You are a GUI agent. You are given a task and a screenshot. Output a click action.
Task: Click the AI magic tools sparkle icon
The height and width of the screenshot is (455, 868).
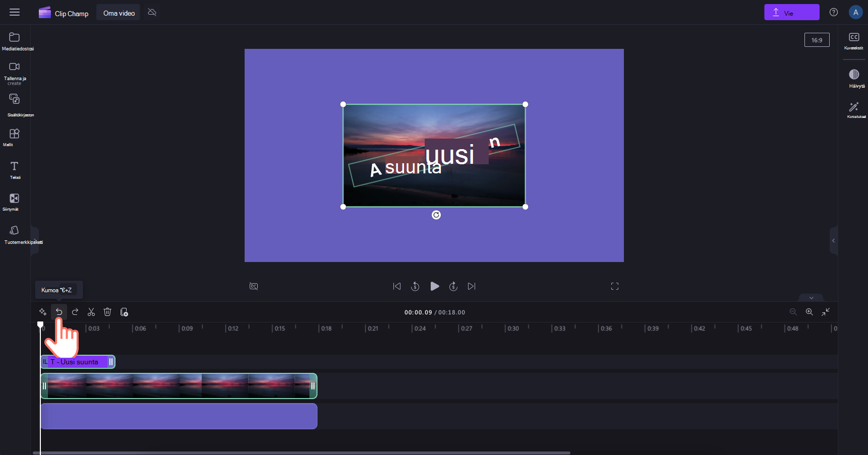point(42,312)
